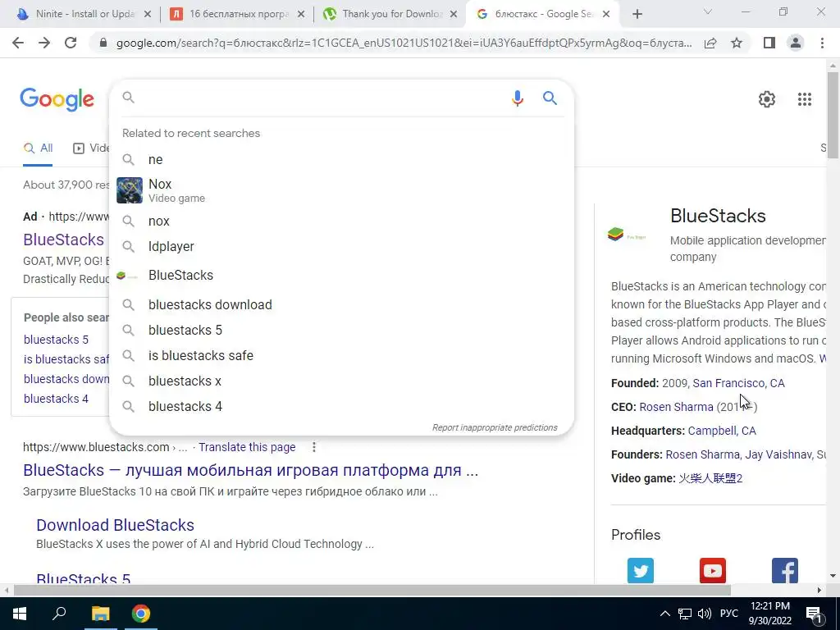
Task: Click the Translate this page link
Action: pos(247,447)
